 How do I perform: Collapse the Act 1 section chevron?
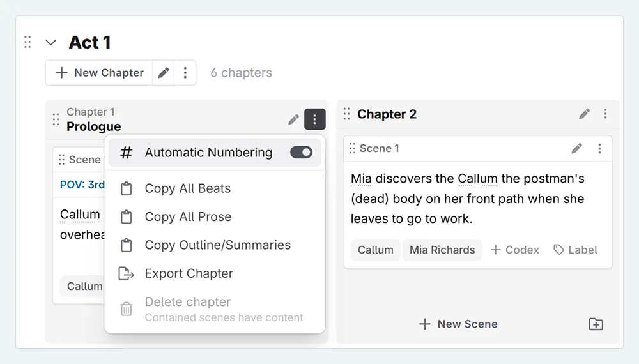point(51,43)
